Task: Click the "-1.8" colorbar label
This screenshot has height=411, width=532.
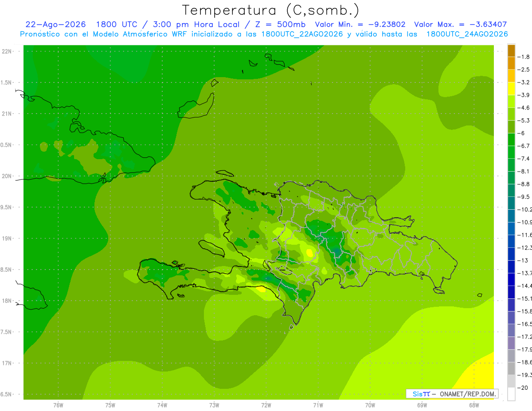Action: [x=524, y=57]
